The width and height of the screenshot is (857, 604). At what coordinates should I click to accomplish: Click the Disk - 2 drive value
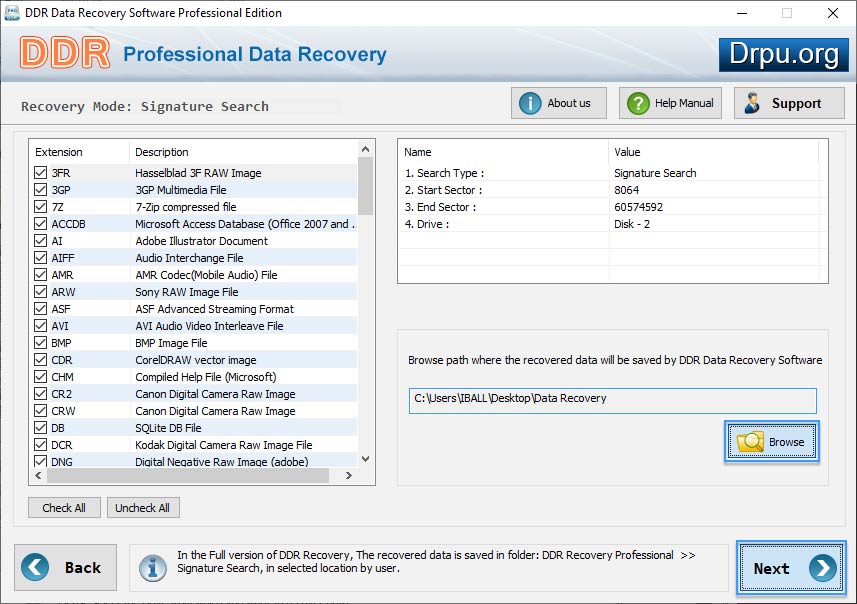[632, 224]
